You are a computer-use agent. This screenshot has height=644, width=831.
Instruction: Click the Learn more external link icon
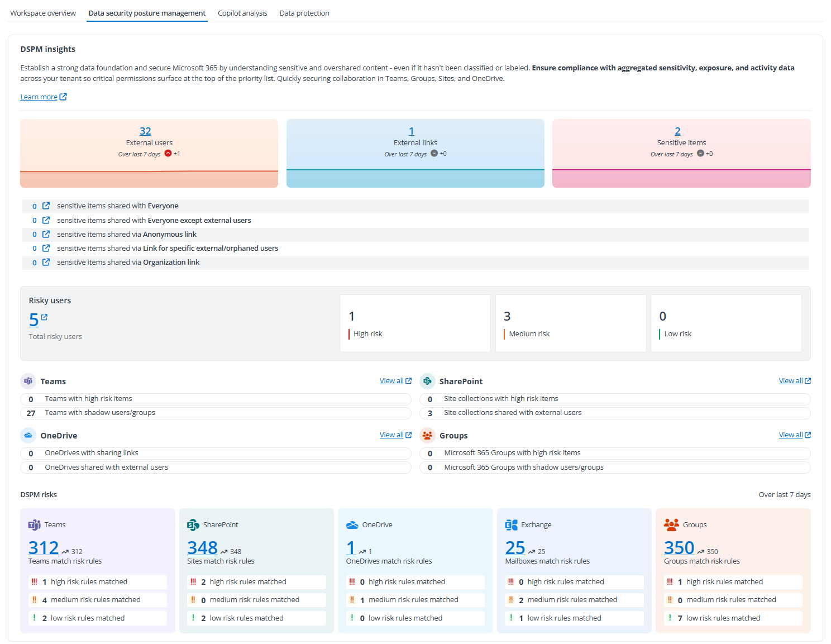coord(63,96)
